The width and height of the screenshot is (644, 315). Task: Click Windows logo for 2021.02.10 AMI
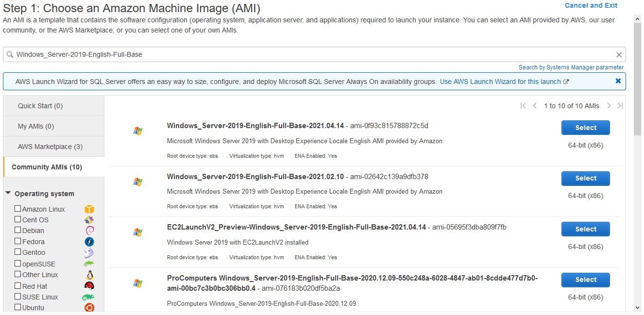(x=138, y=182)
